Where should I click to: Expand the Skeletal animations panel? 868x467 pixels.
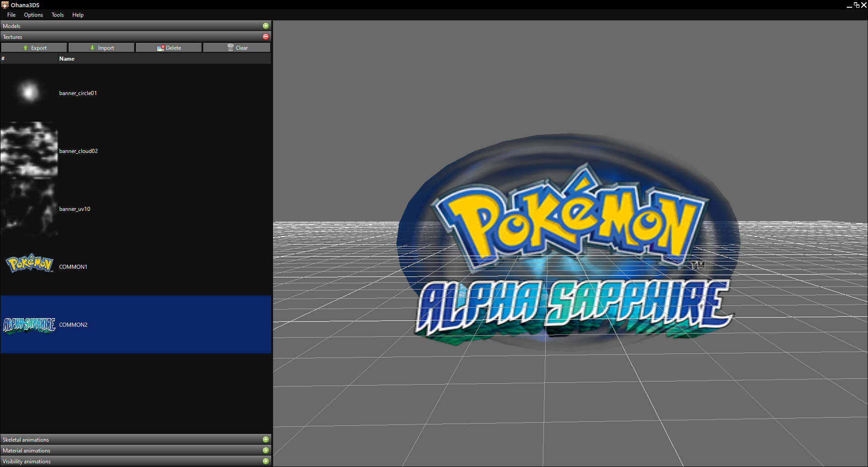point(266,439)
